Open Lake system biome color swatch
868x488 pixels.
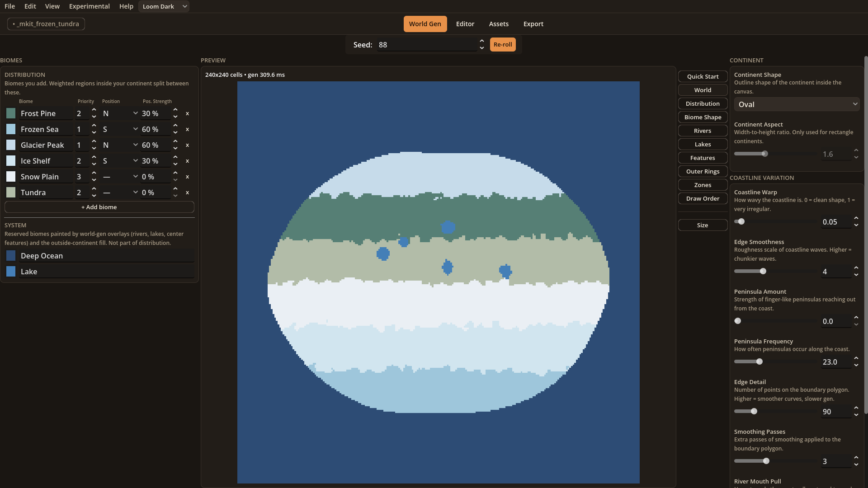[x=11, y=272]
